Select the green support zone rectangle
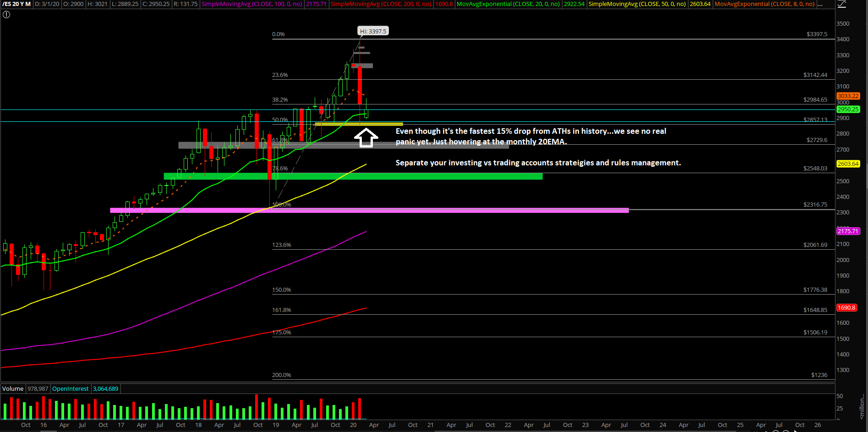Screen dimensions: 868x432 point(353,176)
